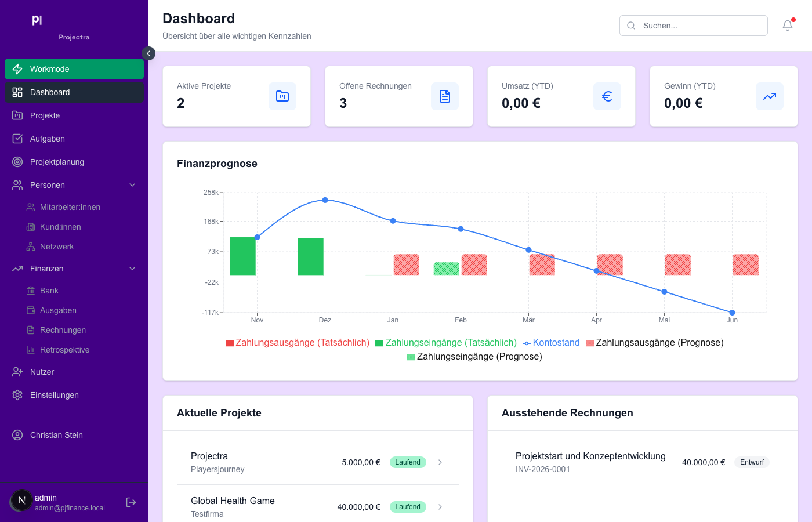Toggle Zahlungsausgänge (Tatsächlich) legend entry

[298, 343]
